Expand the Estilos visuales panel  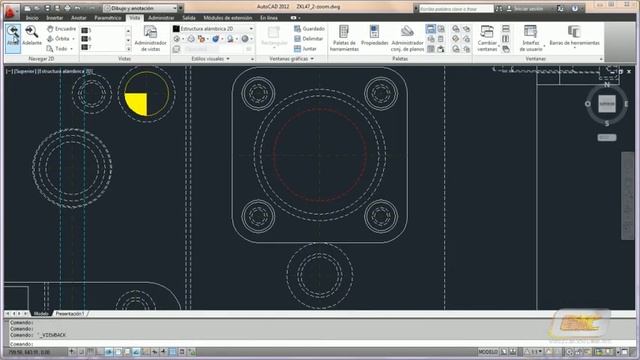pyautogui.click(x=210, y=59)
